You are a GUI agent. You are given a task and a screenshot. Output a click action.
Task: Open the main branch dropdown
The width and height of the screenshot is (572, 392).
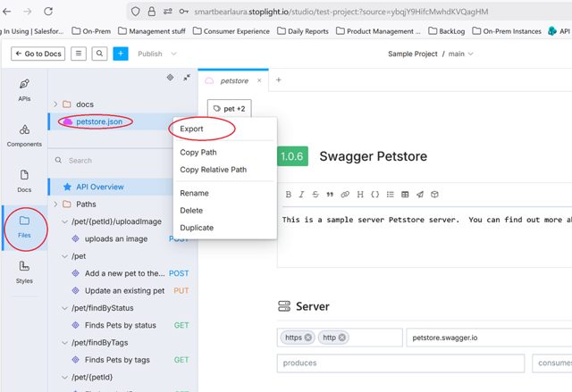(462, 54)
